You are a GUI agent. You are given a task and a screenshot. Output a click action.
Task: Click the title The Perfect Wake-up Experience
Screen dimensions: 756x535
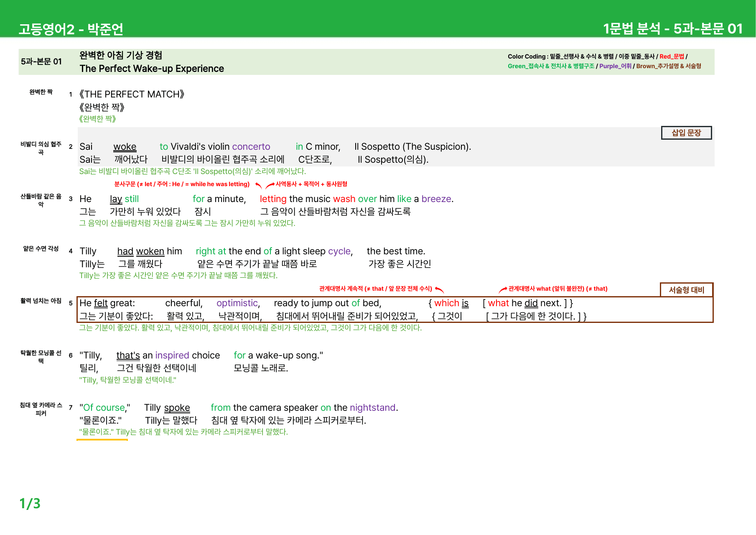pyautogui.click(x=152, y=69)
